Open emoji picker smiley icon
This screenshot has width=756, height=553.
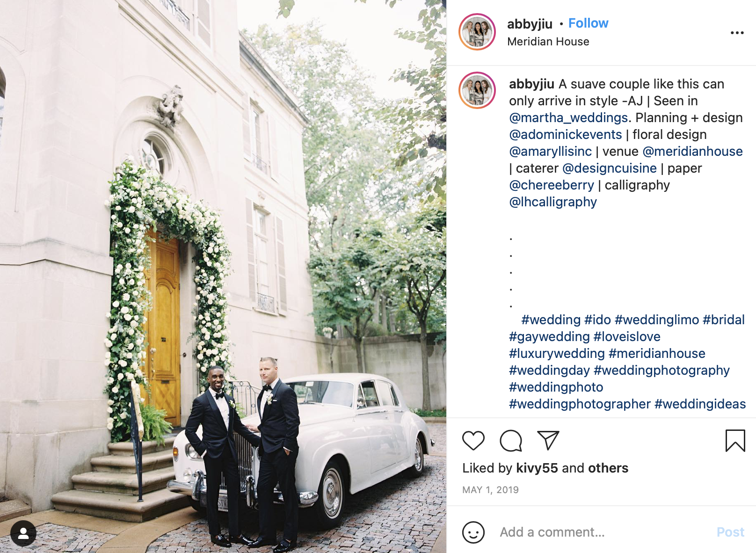(x=473, y=532)
